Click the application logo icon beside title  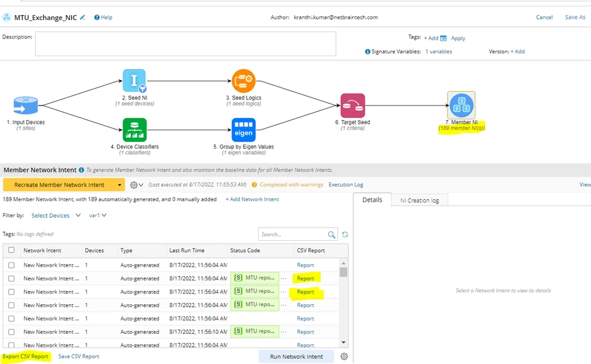(x=7, y=18)
